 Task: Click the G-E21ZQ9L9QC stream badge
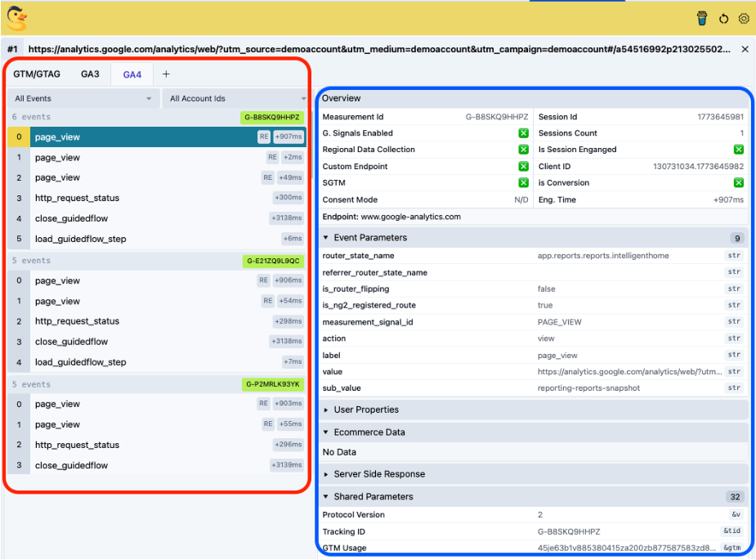click(274, 260)
